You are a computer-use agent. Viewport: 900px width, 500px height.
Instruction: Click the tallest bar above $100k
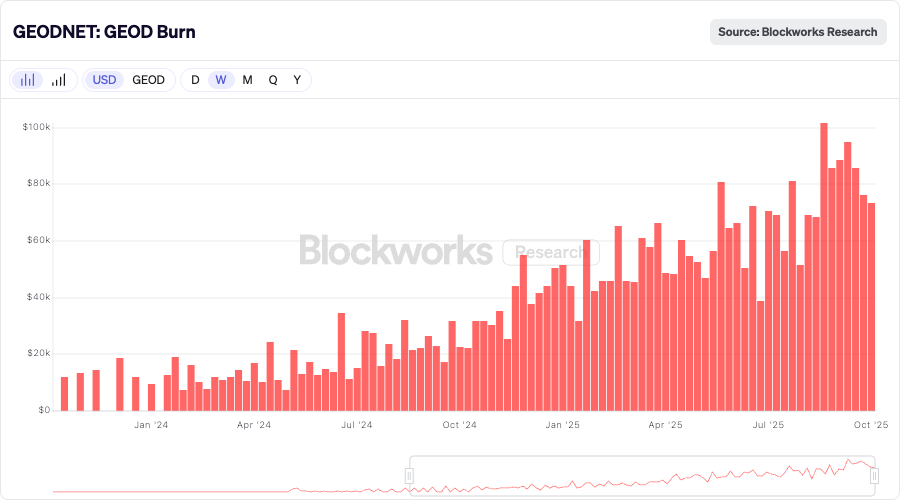click(x=824, y=267)
